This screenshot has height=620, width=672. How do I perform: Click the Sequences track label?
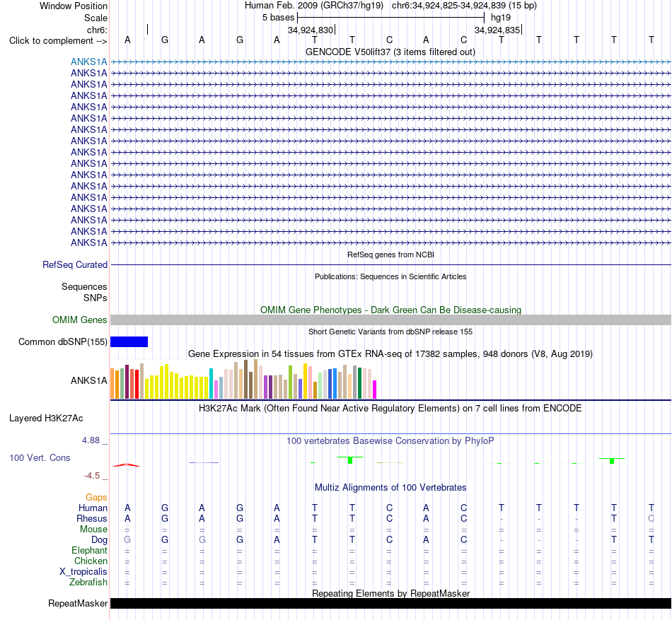(84, 286)
